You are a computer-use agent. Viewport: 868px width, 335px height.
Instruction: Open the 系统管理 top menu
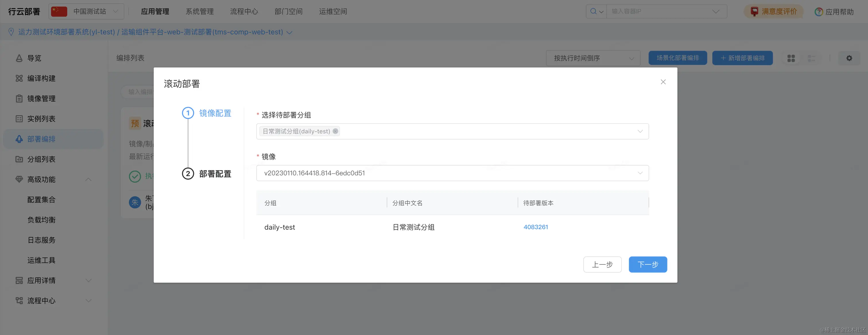click(199, 11)
